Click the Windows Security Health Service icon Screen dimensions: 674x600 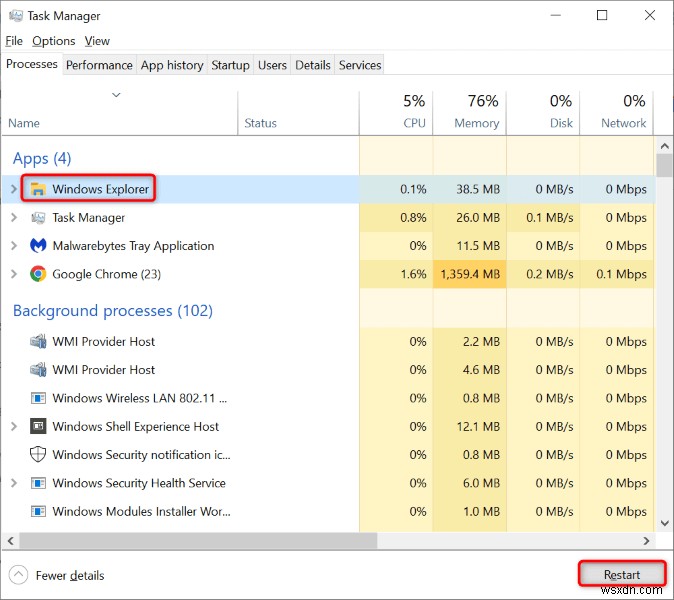click(x=38, y=483)
